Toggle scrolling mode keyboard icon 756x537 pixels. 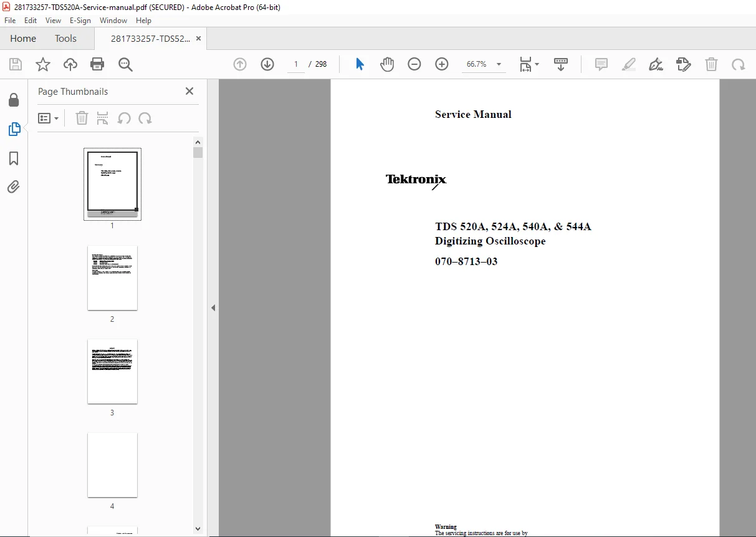[x=561, y=64]
